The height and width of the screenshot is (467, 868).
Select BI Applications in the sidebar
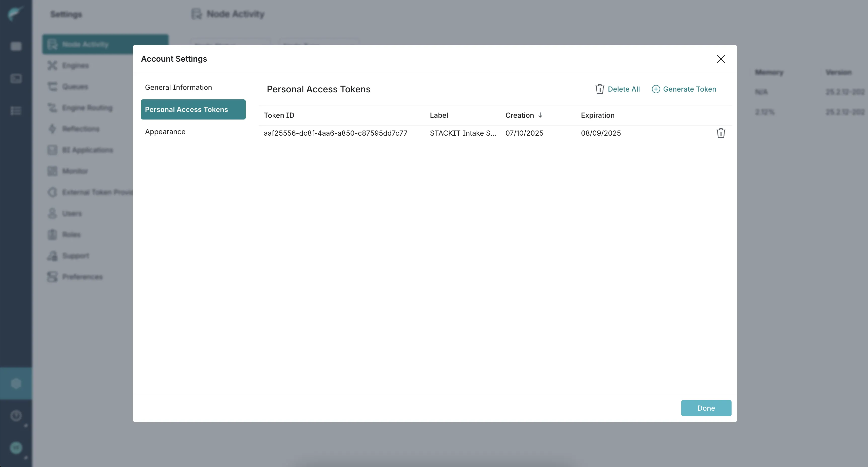pos(87,150)
